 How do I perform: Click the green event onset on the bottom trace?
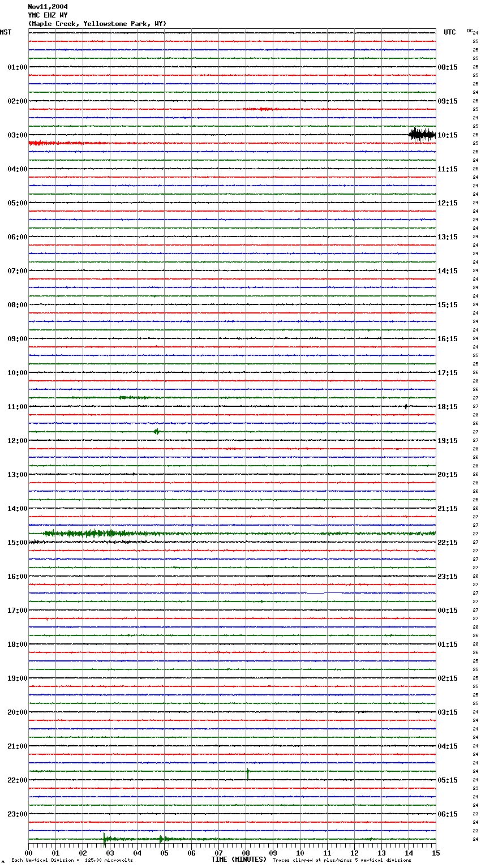104,838
